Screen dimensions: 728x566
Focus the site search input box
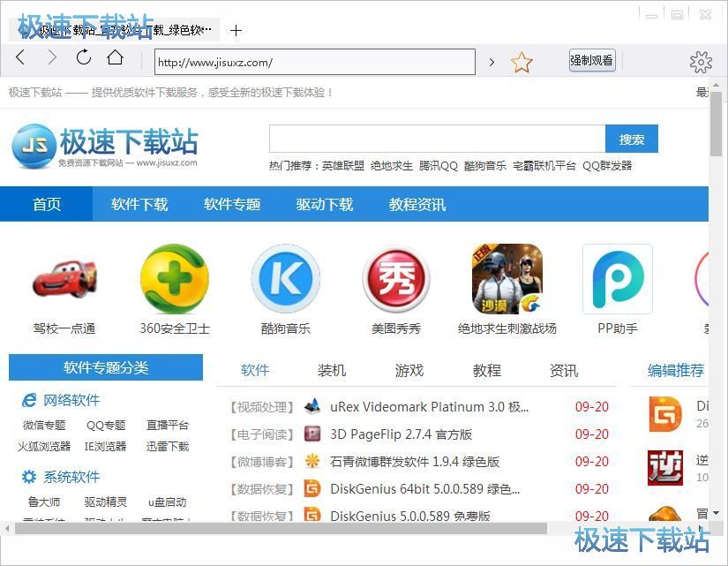pos(438,139)
